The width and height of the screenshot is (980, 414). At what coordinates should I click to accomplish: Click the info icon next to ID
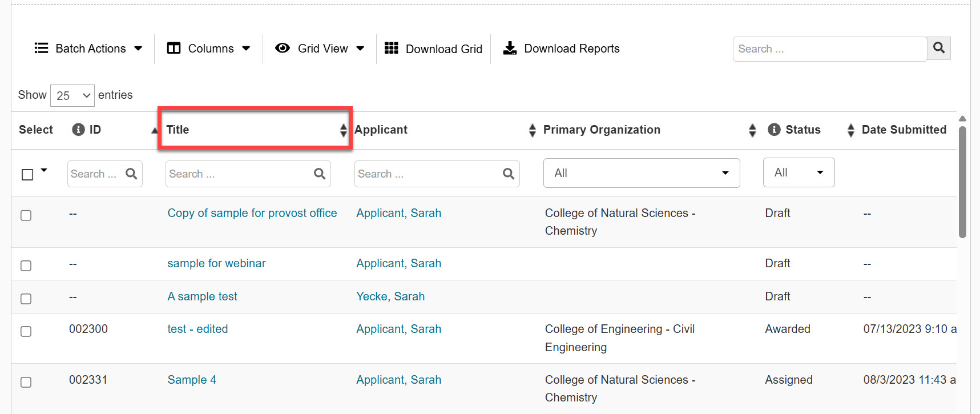tap(78, 130)
